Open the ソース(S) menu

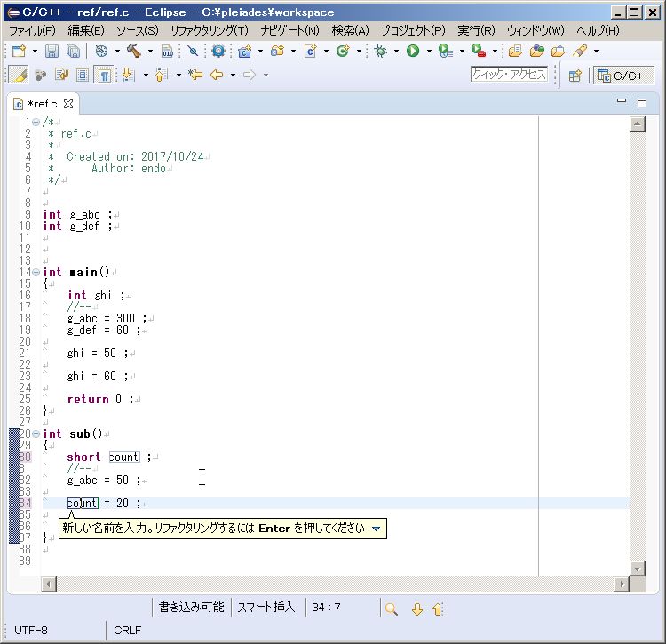(x=137, y=30)
